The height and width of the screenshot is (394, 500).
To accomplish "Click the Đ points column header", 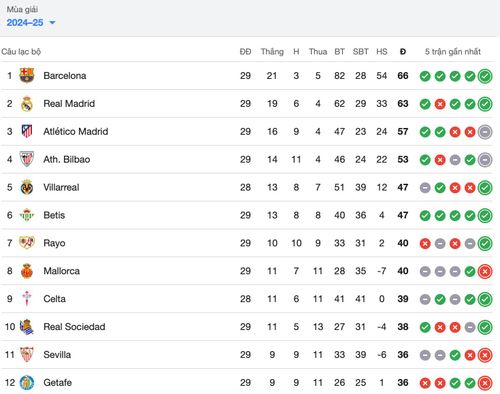I will click(403, 52).
